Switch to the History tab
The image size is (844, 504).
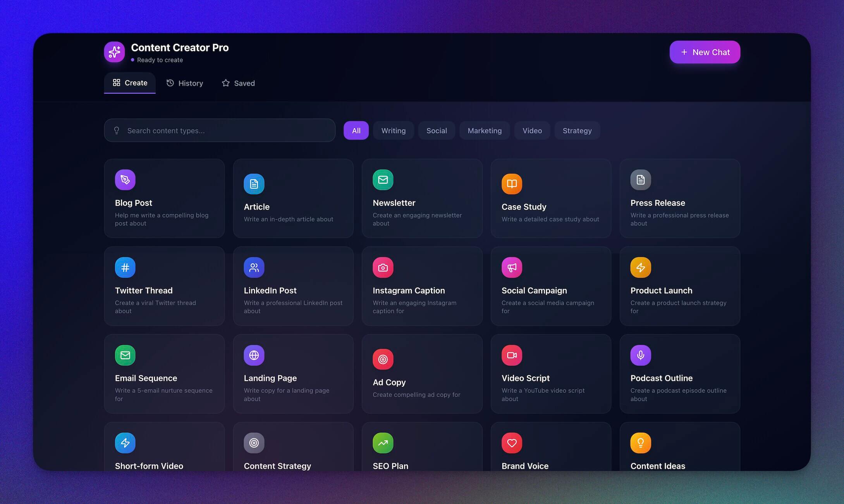coord(185,83)
